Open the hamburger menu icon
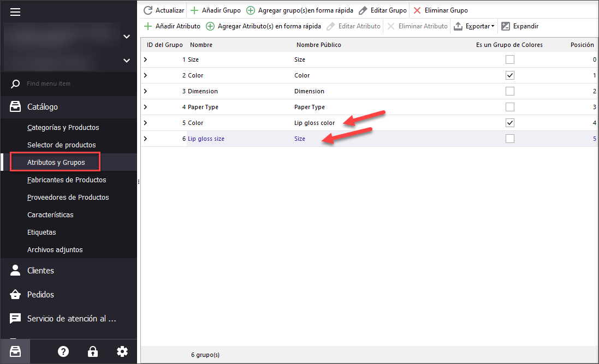 pyautogui.click(x=15, y=12)
